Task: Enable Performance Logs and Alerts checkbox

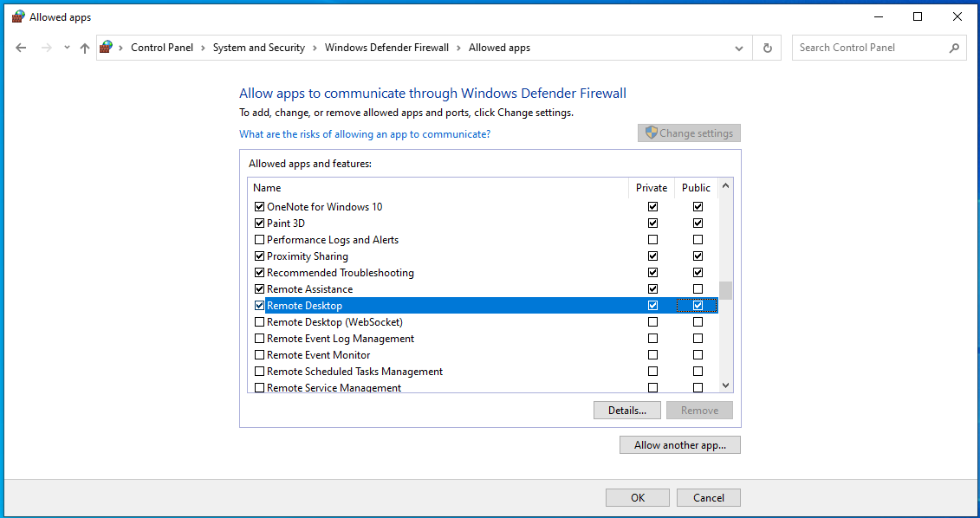Action: click(x=259, y=240)
